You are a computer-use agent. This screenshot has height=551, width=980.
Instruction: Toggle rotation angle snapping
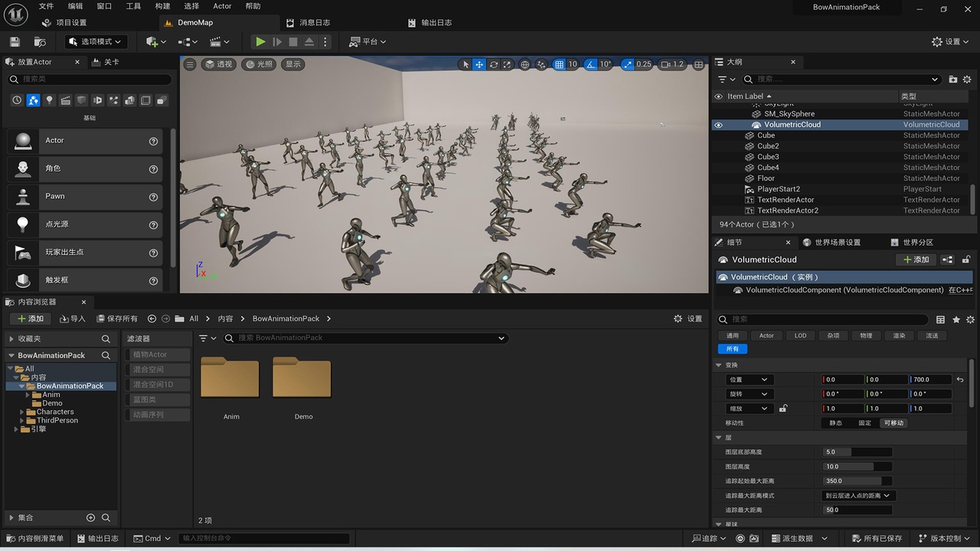pos(591,64)
